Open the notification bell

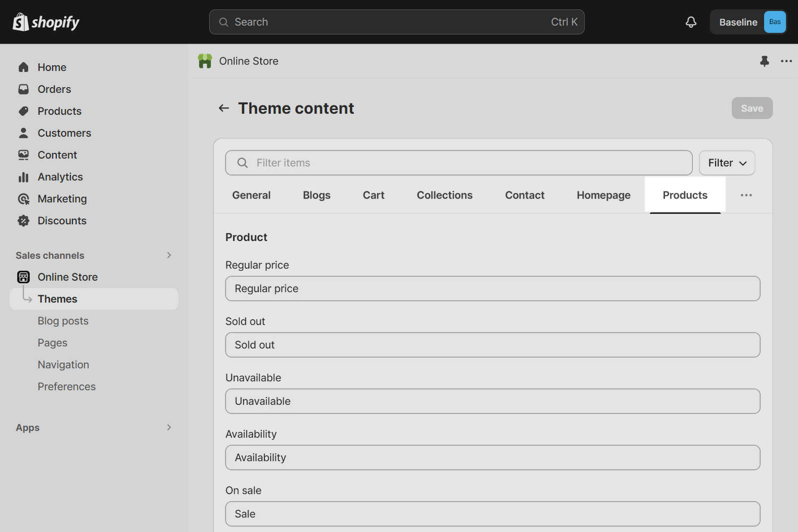coord(691,22)
